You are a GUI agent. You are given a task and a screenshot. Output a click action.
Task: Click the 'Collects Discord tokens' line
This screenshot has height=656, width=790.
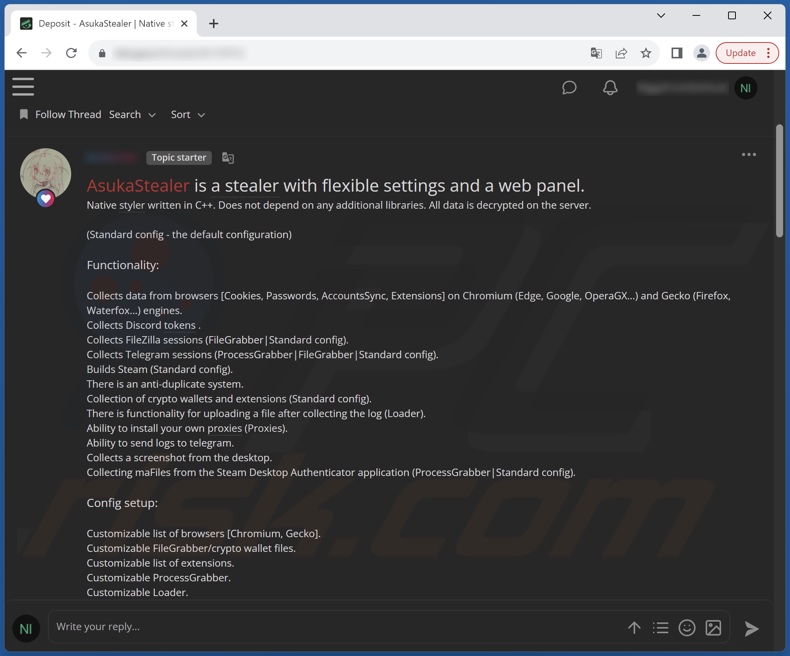(144, 325)
